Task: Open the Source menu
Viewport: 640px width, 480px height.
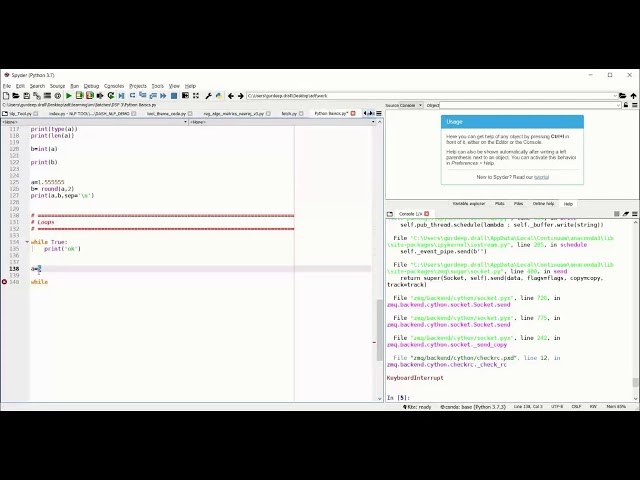Action: (58, 86)
